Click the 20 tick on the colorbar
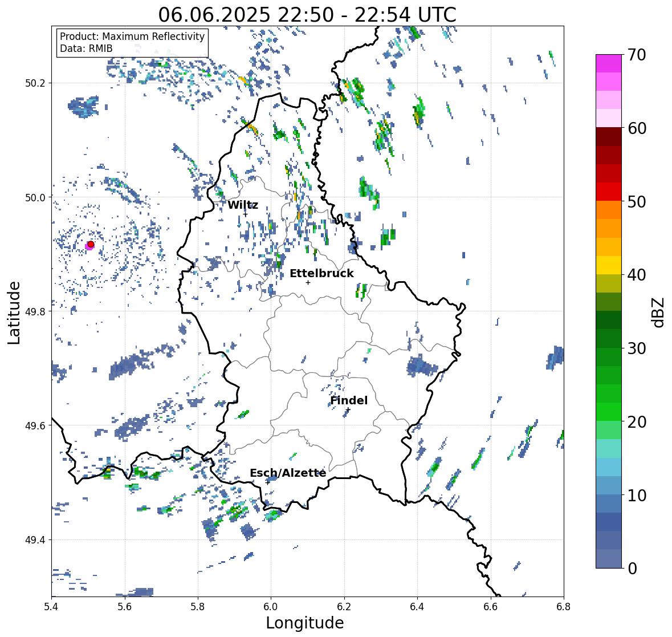This screenshot has height=637, width=672. point(637,422)
